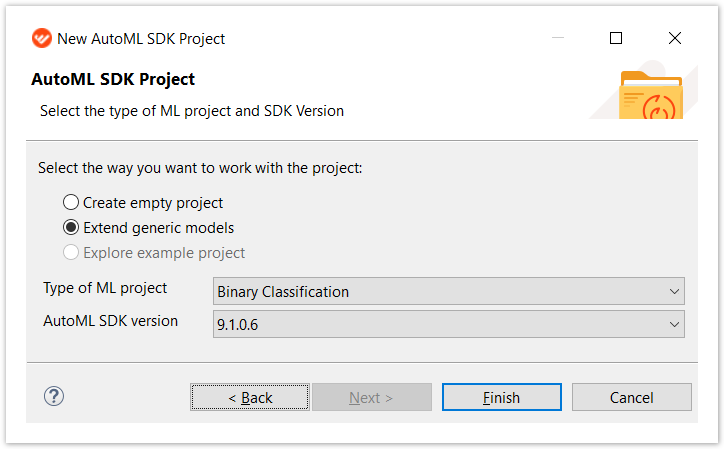Click the Type of ML project label
The width and height of the screenshot is (724, 449).
(105, 288)
